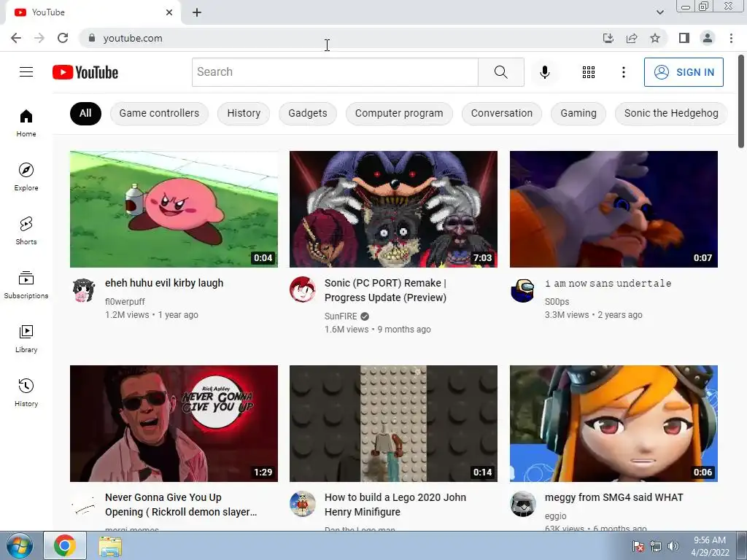Open the SunFIRE channel avatar
Image resolution: width=747 pixels, height=560 pixels.
coord(303,289)
